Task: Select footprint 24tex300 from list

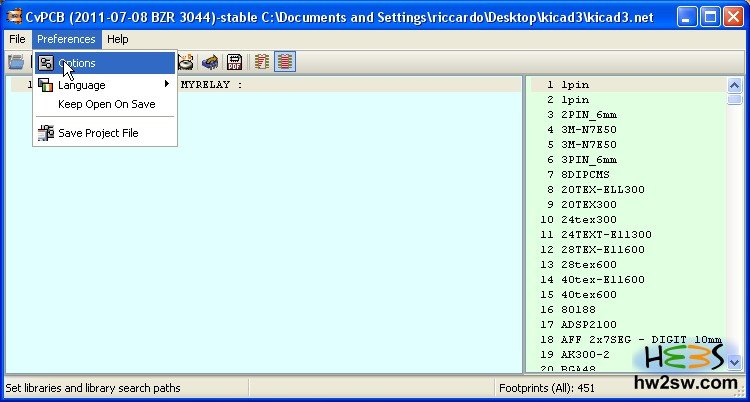Action: 588,219
